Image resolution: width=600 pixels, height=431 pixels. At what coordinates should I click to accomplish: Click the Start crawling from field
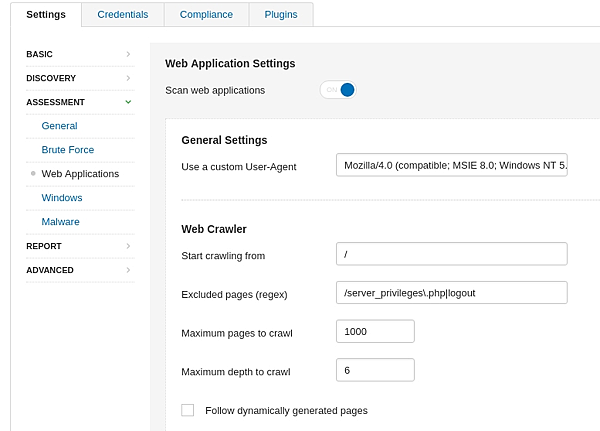pyautogui.click(x=452, y=254)
